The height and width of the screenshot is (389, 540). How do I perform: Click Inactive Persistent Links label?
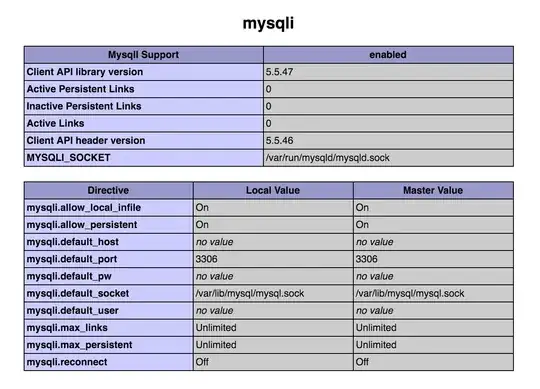[x=84, y=106]
